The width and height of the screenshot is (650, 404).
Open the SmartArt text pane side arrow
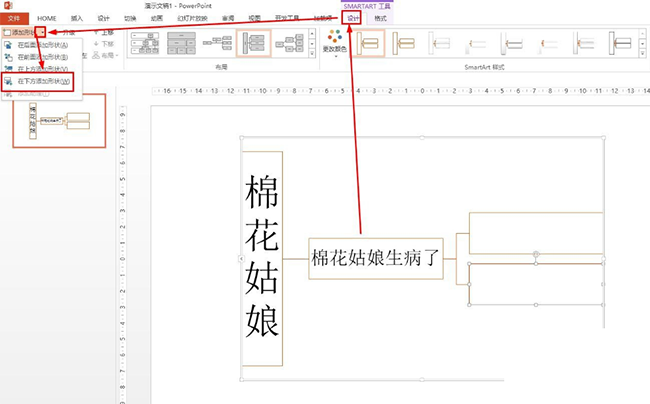(x=242, y=259)
